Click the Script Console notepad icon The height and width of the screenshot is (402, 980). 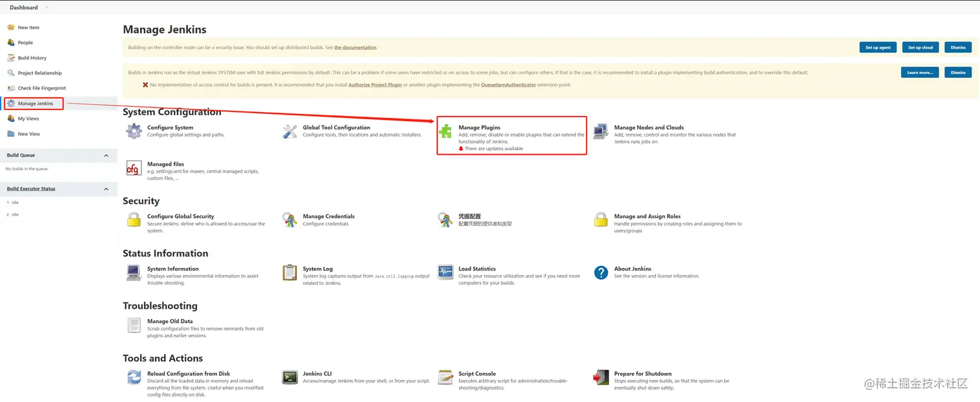point(445,377)
